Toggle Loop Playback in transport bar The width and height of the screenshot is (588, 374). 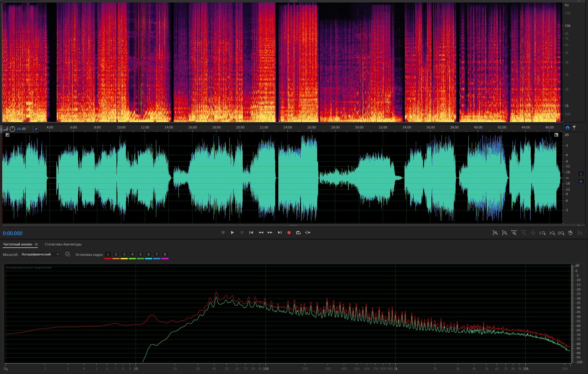point(298,233)
